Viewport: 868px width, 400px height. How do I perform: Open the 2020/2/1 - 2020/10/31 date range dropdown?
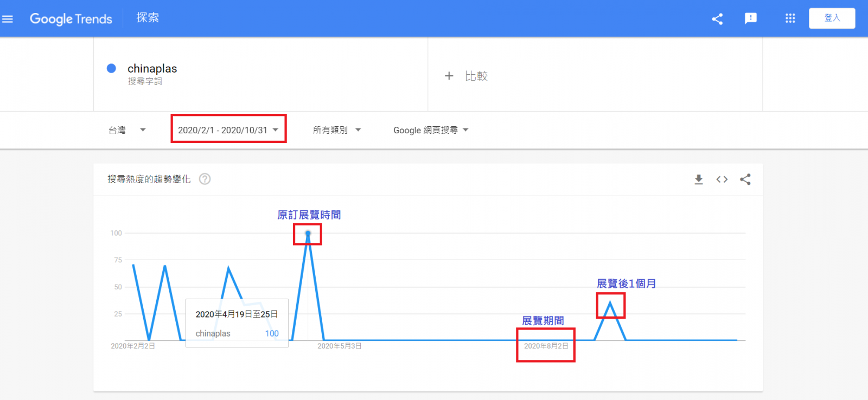pos(228,130)
